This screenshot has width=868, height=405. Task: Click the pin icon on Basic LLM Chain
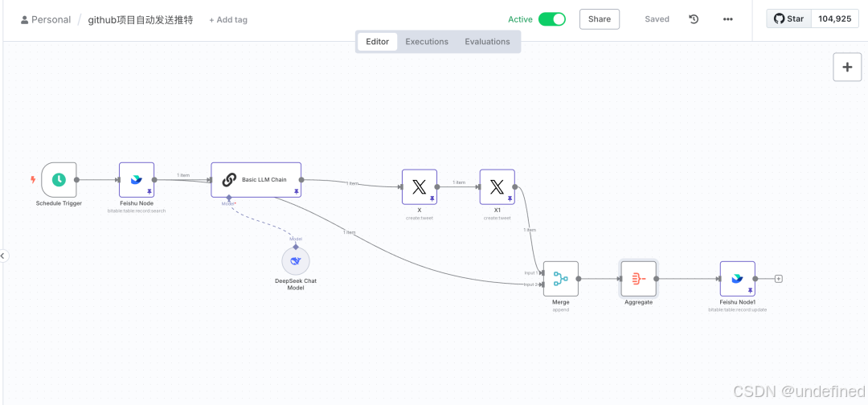tap(296, 191)
